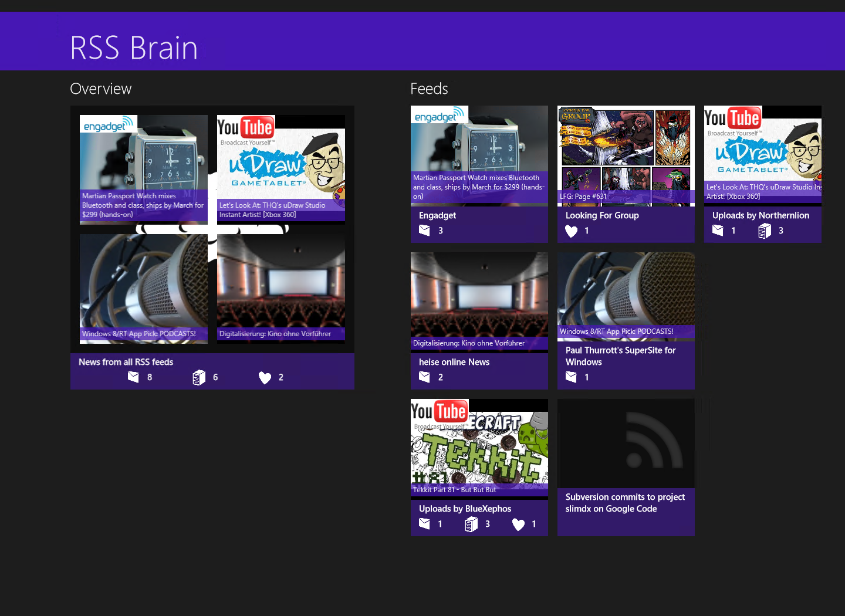Click the envelope icon on heise online News
Screen dimensions: 845x616
click(x=424, y=377)
